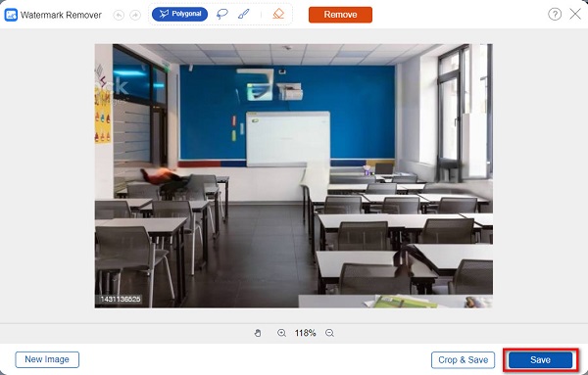Select the Polygonal selection tool
588x375 pixels.
179,15
